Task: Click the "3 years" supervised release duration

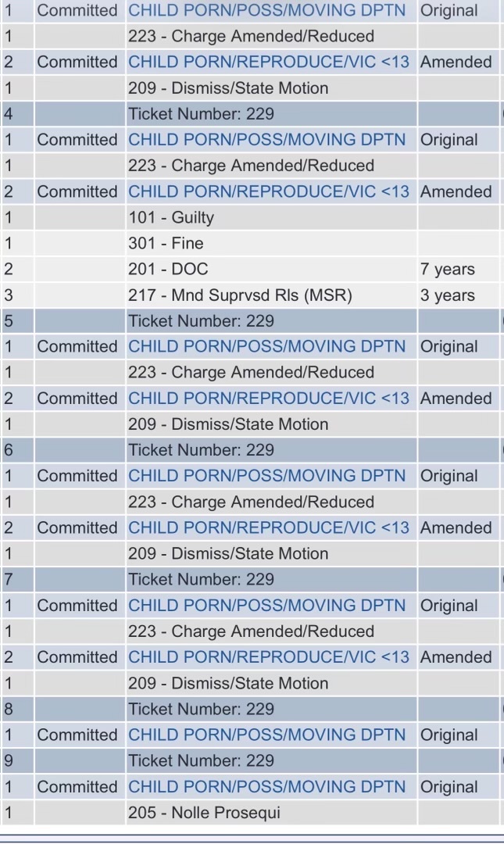Action: [447, 295]
